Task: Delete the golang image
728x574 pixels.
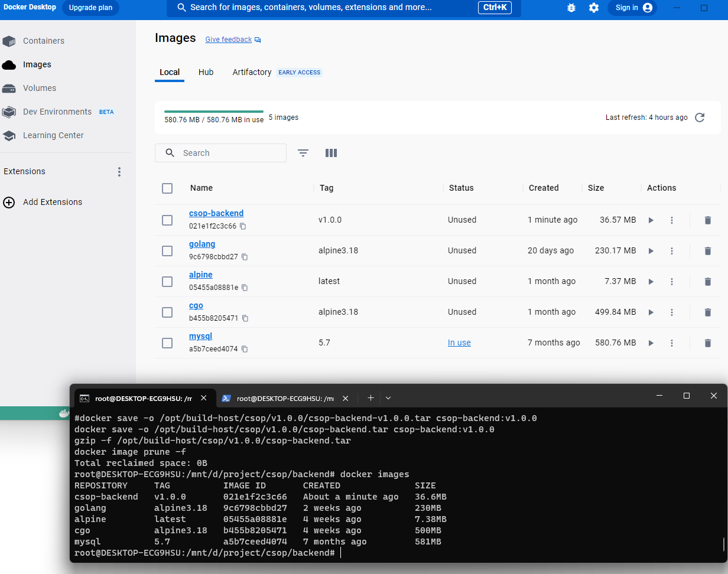Action: [708, 251]
